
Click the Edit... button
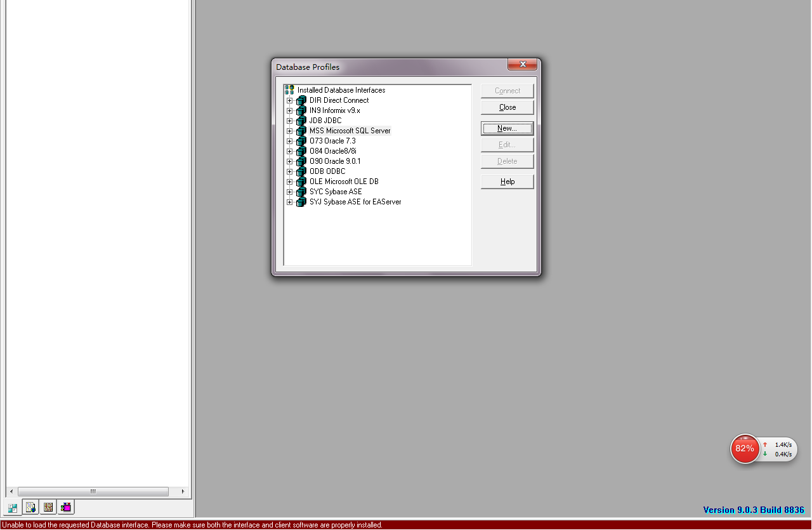point(507,145)
